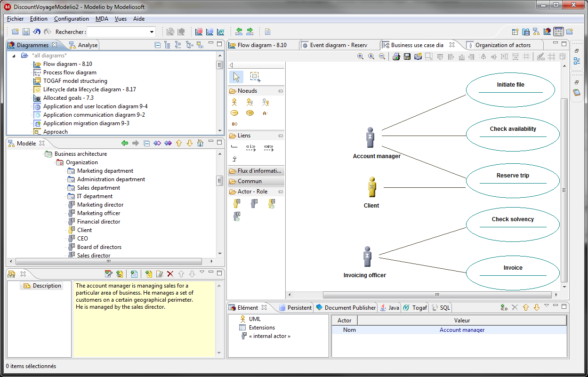
Task: Open the view menu triangle in Elément panel
Action: pyautogui.click(x=547, y=306)
